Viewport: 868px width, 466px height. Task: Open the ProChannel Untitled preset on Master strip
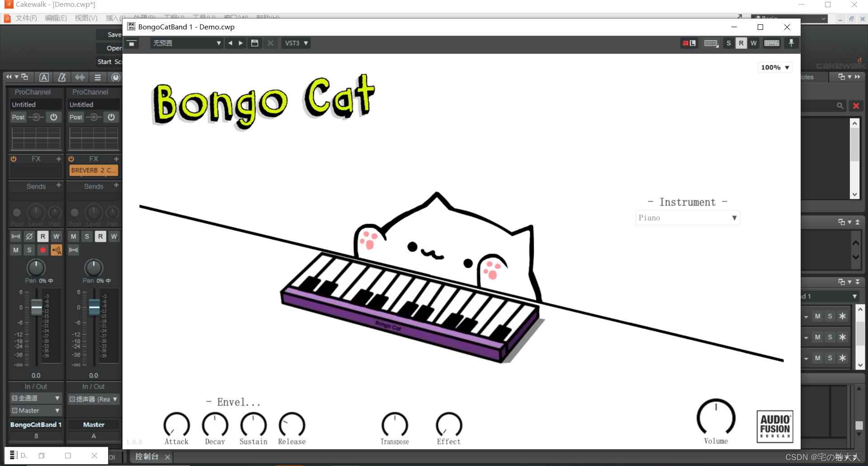point(94,104)
